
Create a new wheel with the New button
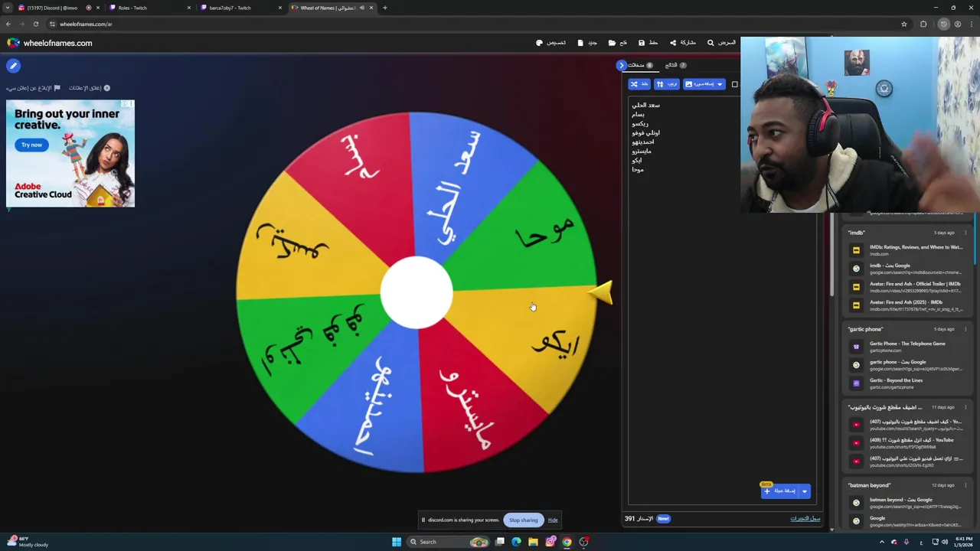(x=587, y=43)
